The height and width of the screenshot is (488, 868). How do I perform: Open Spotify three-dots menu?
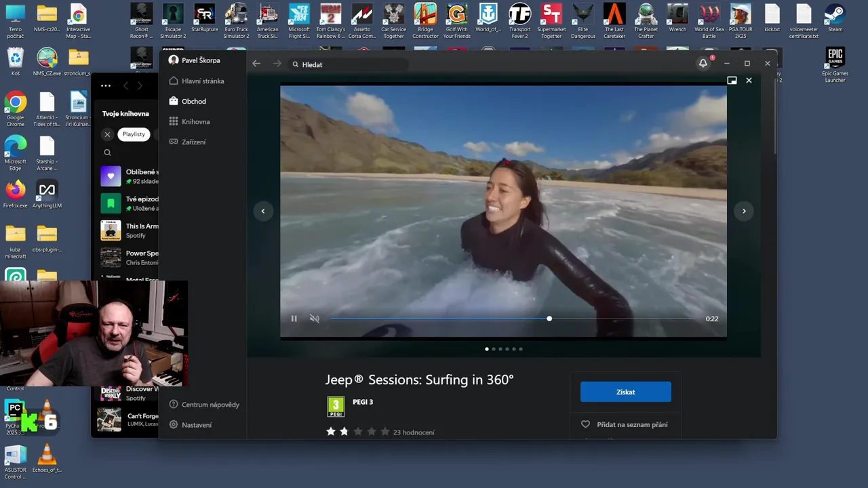click(106, 85)
